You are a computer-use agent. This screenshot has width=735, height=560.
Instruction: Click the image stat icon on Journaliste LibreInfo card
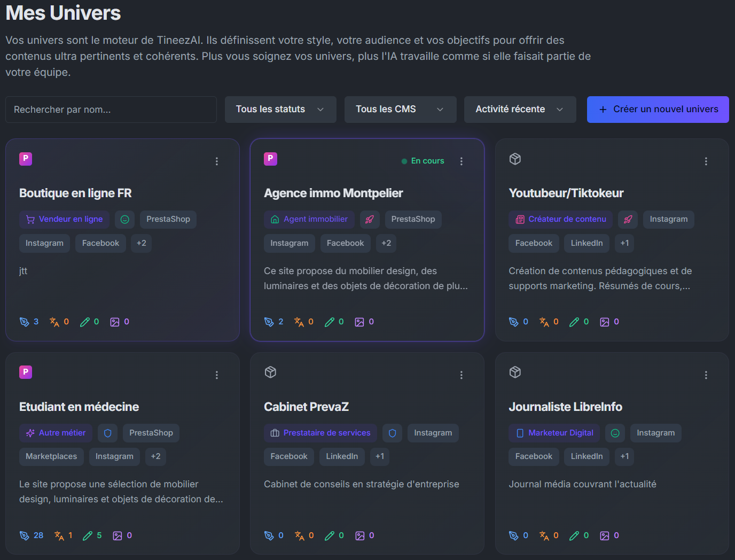coord(606,535)
